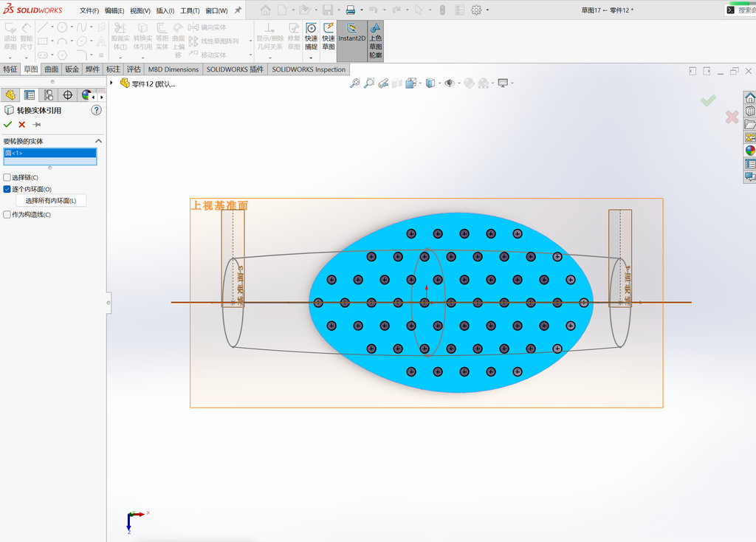Click Quick Snaps (快速捕捉) tool
This screenshot has height=542, width=756.
(x=311, y=36)
